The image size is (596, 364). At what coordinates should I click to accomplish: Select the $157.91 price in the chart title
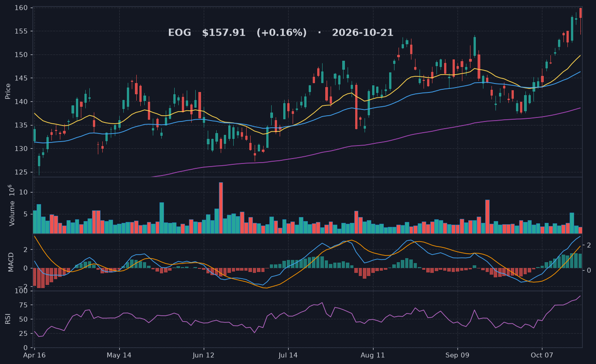(x=224, y=33)
